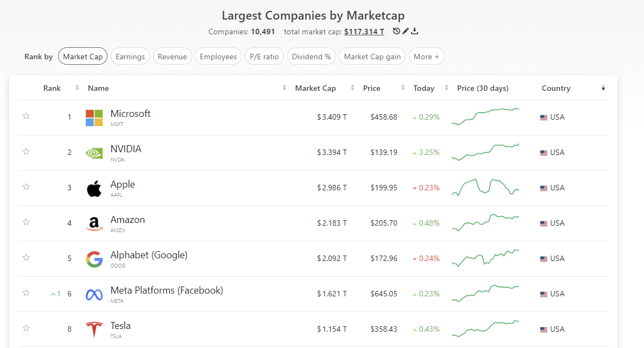The image size is (644, 348).
Task: Open the Alphabet (Google) company link
Action: [149, 255]
